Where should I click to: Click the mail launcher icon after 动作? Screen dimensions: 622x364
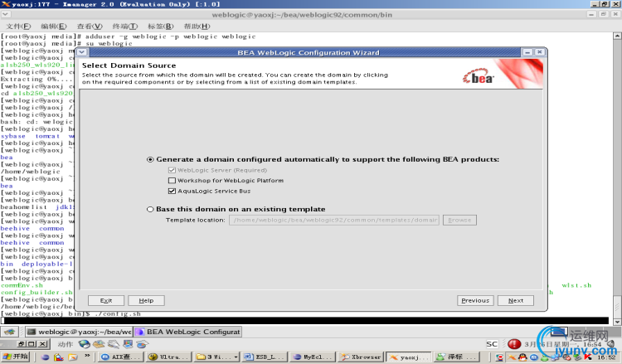point(99,344)
